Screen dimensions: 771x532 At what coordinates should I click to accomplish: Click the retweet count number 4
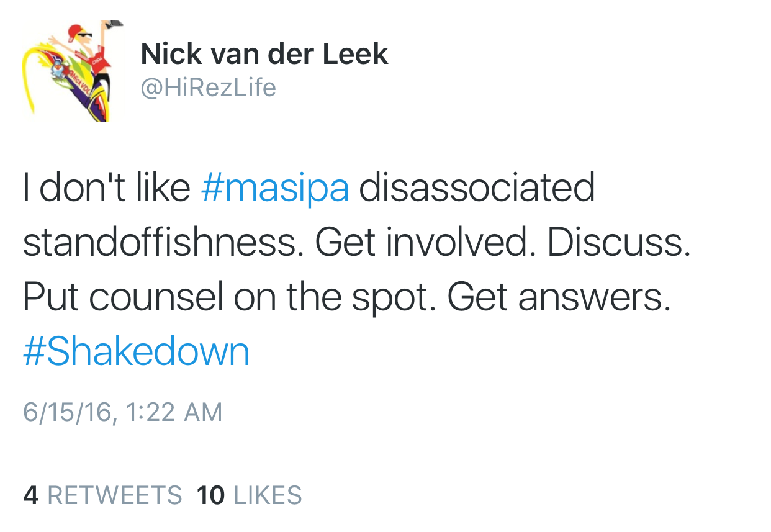coord(30,495)
